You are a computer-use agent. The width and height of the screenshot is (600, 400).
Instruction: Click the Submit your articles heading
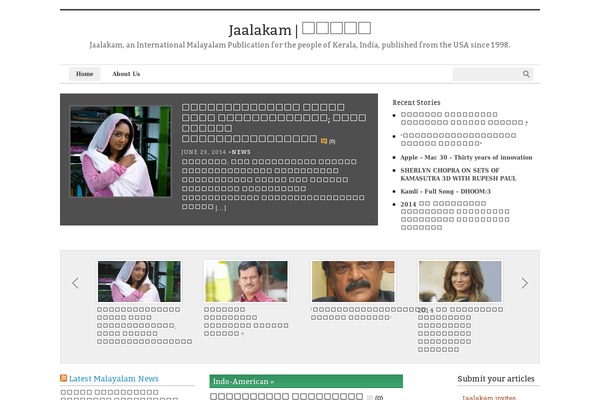click(x=496, y=379)
